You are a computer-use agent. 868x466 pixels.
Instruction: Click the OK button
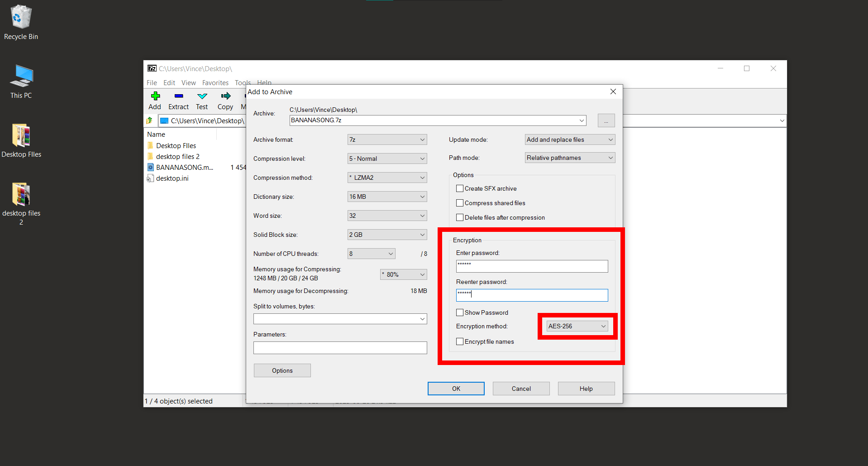456,389
